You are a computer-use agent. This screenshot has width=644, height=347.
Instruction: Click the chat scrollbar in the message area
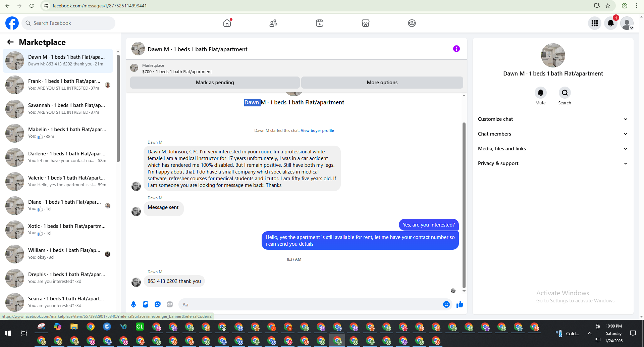(x=464, y=205)
